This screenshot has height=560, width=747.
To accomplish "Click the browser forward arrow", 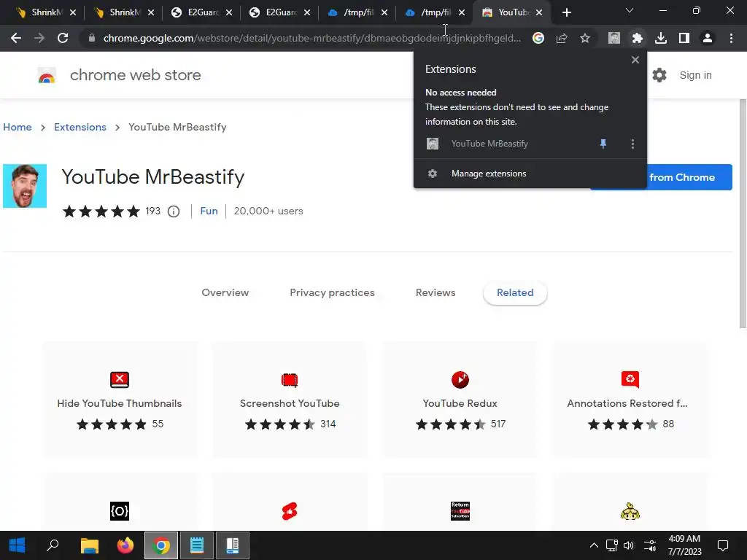I will click(x=39, y=38).
